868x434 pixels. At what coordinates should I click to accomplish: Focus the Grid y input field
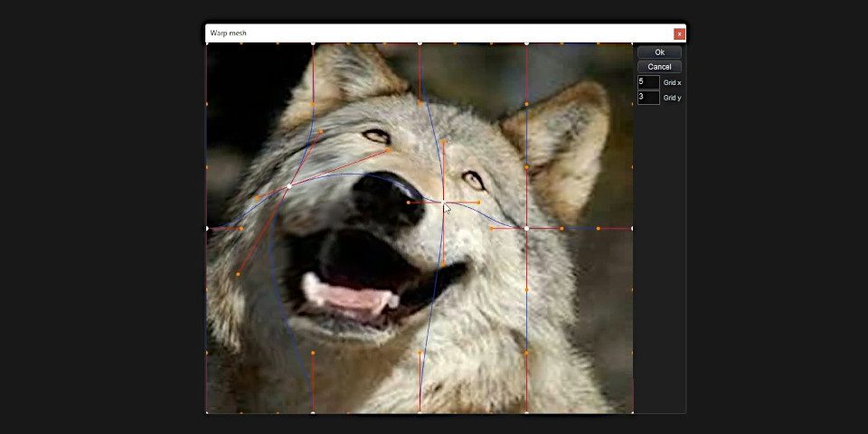tap(648, 97)
